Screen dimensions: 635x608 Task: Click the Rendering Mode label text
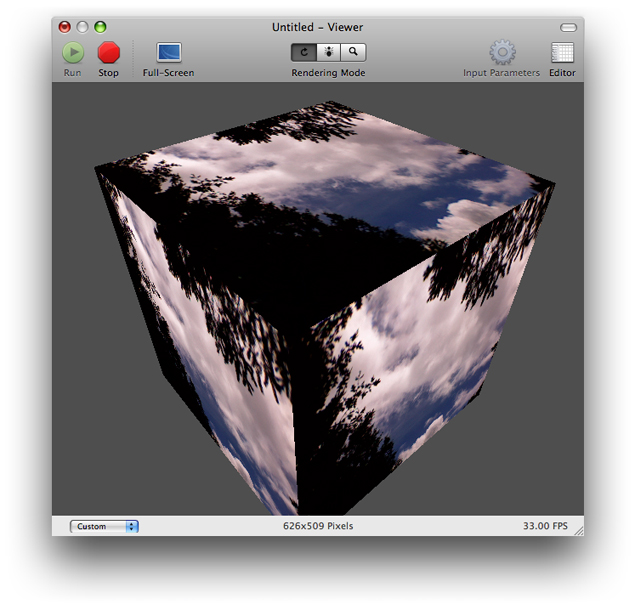click(x=328, y=73)
